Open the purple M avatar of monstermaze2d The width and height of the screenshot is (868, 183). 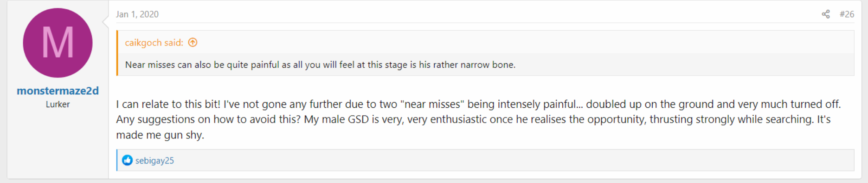58,43
